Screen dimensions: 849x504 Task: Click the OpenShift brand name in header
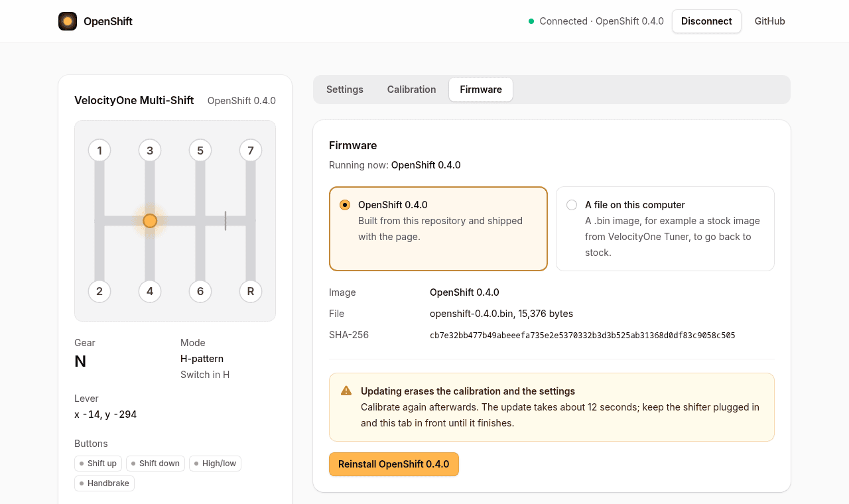(x=108, y=21)
